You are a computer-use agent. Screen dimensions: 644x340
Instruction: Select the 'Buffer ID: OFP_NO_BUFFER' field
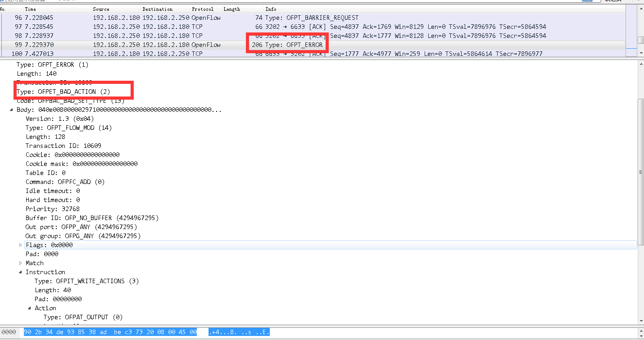click(92, 218)
